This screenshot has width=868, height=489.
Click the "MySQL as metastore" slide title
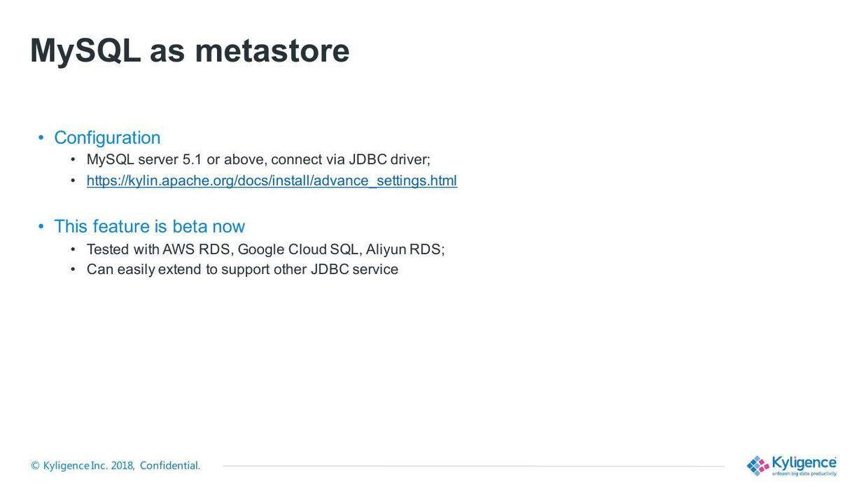pyautogui.click(x=189, y=50)
